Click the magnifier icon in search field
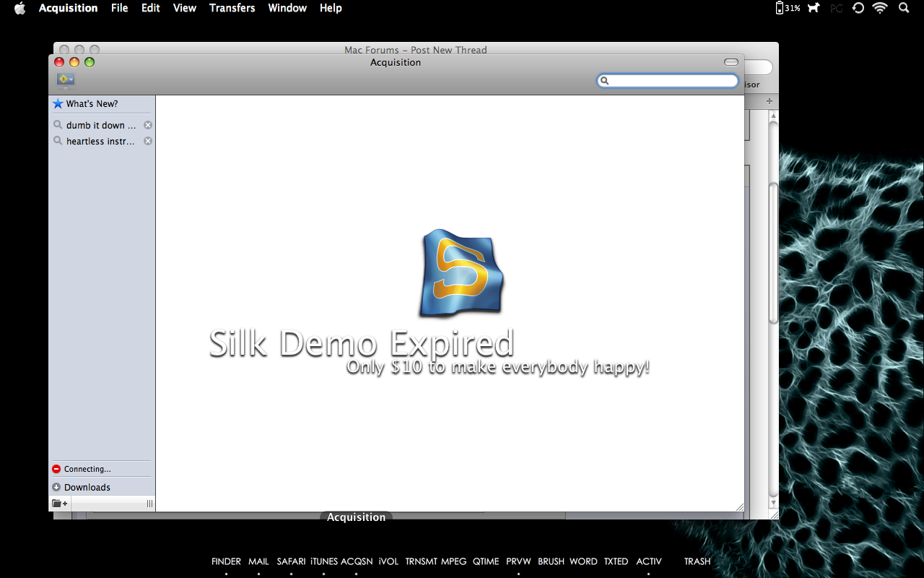Viewport: 924px width, 578px height. pyautogui.click(x=605, y=81)
